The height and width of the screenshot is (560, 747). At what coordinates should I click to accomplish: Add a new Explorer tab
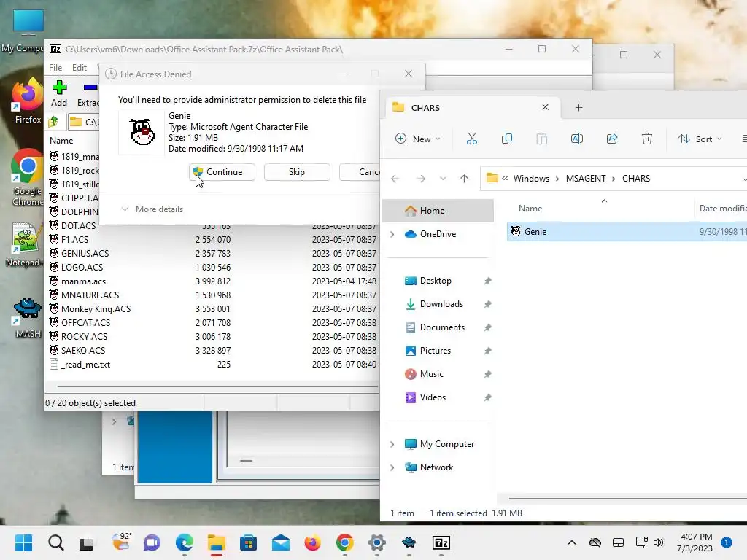coord(578,108)
